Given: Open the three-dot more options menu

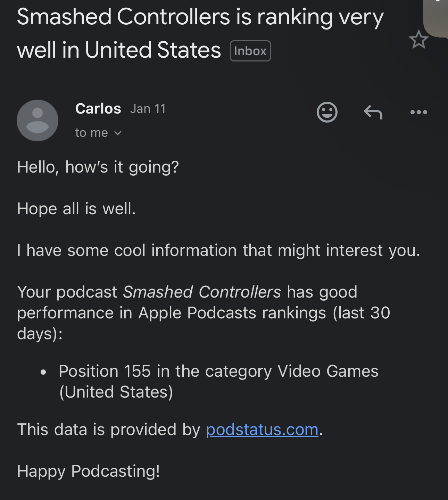Looking at the screenshot, I should pyautogui.click(x=418, y=112).
